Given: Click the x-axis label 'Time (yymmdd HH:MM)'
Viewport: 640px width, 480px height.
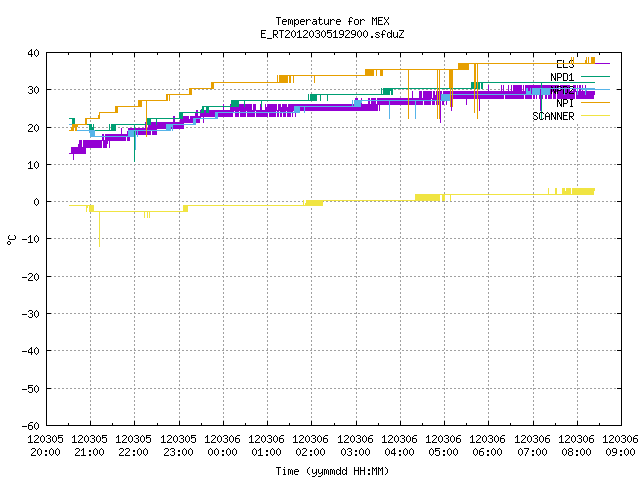Looking at the screenshot, I should tap(332, 471).
